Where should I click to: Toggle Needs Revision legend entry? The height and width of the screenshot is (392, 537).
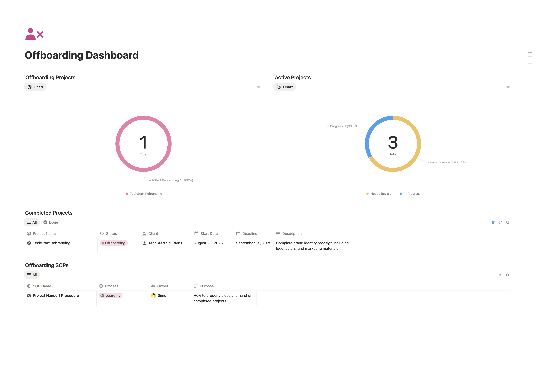(380, 194)
